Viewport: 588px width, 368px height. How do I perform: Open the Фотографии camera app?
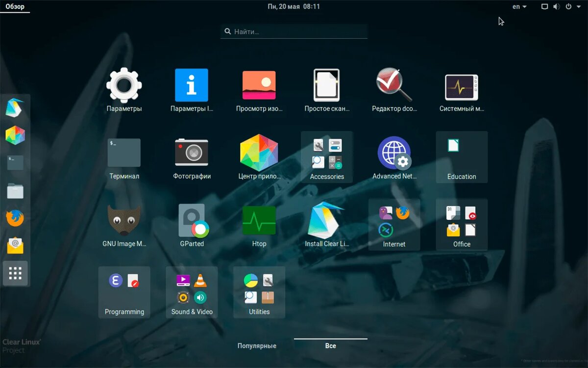point(191,152)
